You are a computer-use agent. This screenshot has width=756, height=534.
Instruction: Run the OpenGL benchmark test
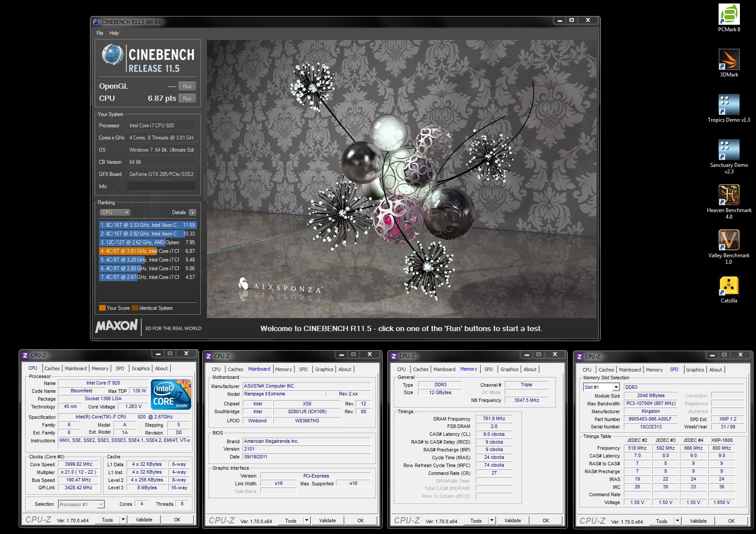pos(187,86)
